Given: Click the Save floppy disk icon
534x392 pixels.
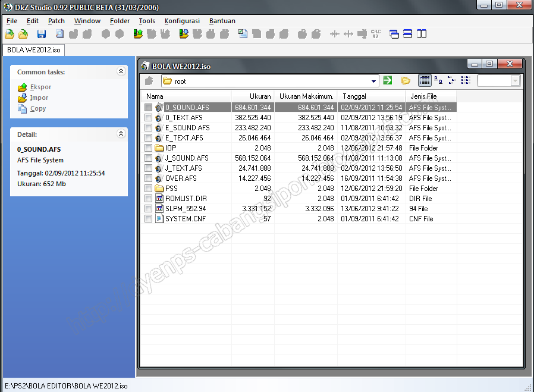Looking at the screenshot, I should point(42,34).
